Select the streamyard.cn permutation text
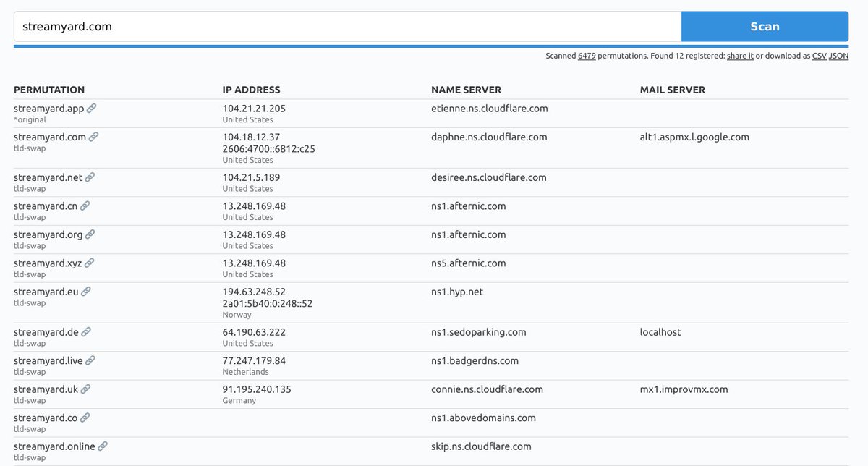Screen dimensions: 868x466 pyautogui.click(x=46, y=206)
